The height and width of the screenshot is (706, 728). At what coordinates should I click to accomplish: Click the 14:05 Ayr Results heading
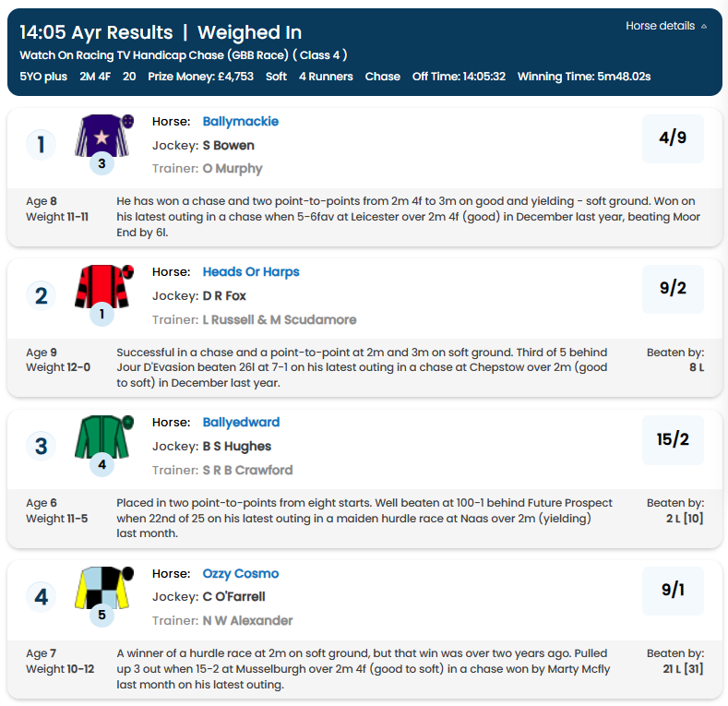coord(96,33)
